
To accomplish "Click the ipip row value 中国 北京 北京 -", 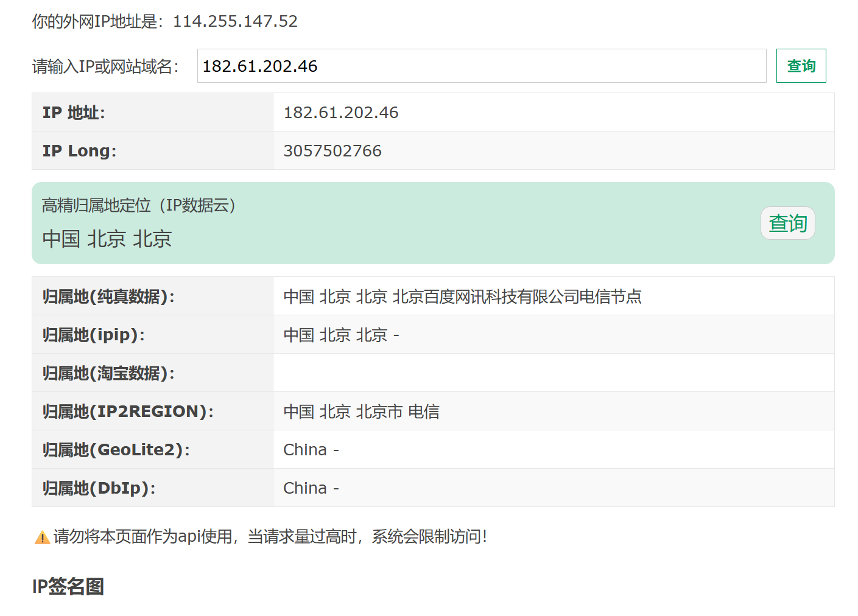I will click(x=341, y=335).
